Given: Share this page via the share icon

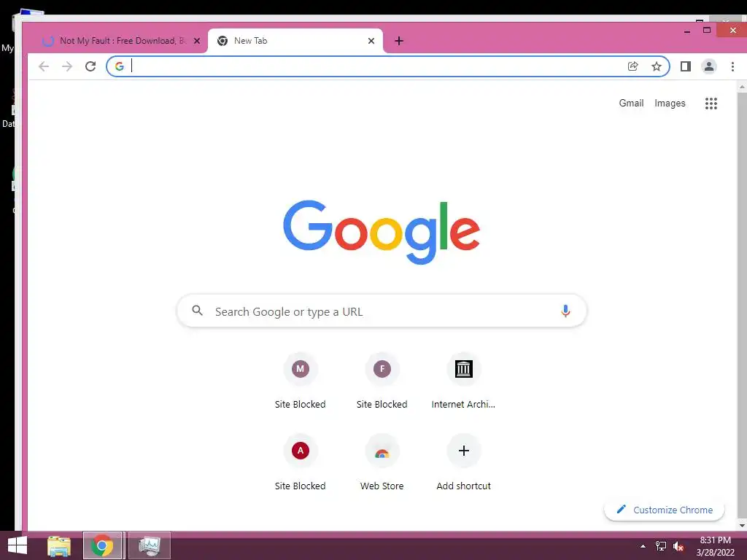Looking at the screenshot, I should [x=632, y=66].
